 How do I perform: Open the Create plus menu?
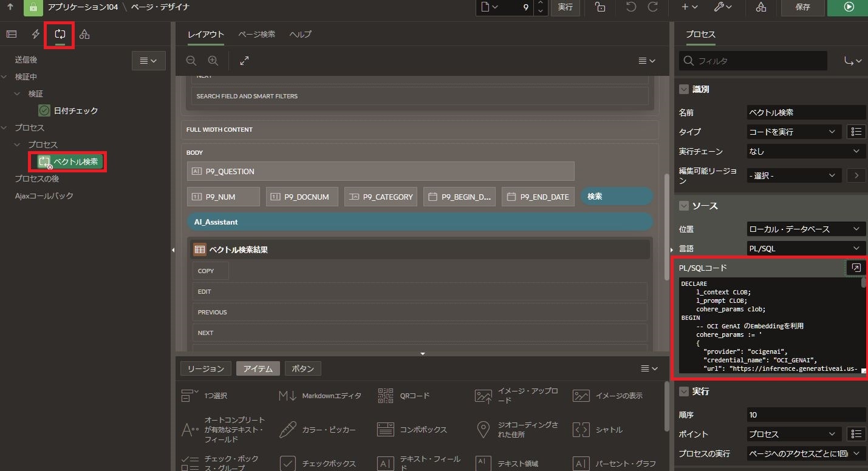pos(689,7)
